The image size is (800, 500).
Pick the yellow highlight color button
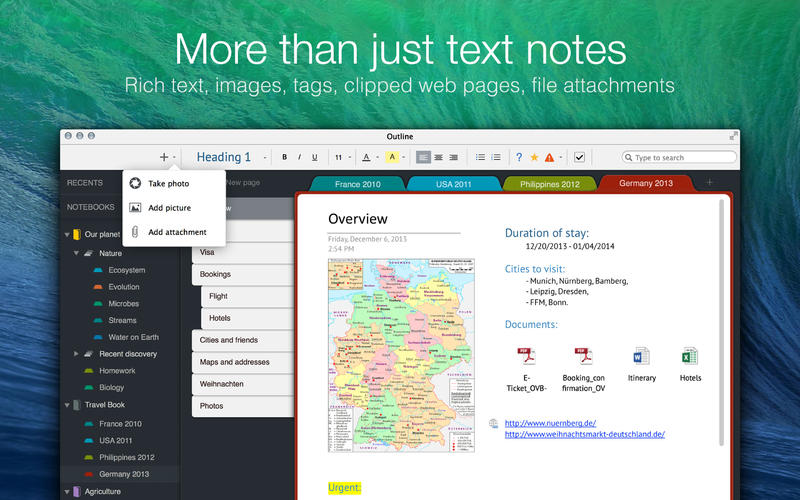coord(393,157)
